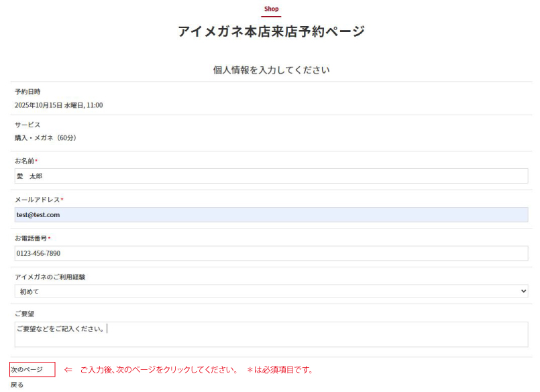Screen dimensions: 540x392
Task: Click the 戻る link
Action: click(x=17, y=385)
